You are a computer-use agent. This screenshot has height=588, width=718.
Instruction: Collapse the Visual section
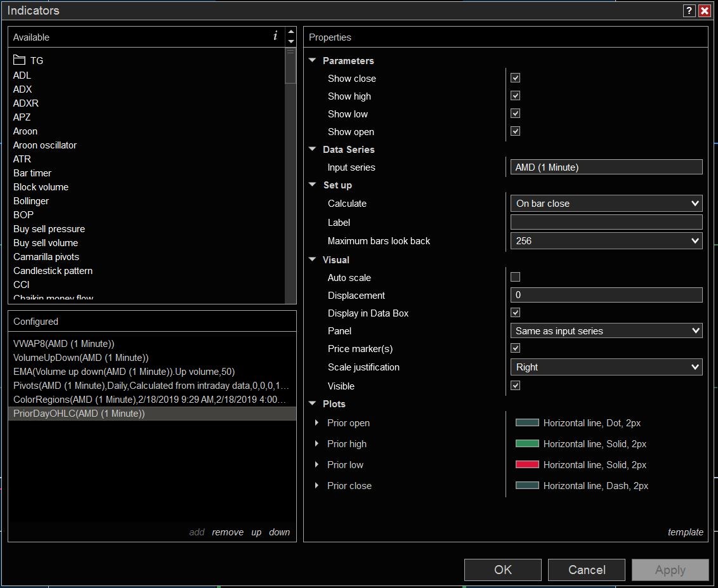point(313,259)
